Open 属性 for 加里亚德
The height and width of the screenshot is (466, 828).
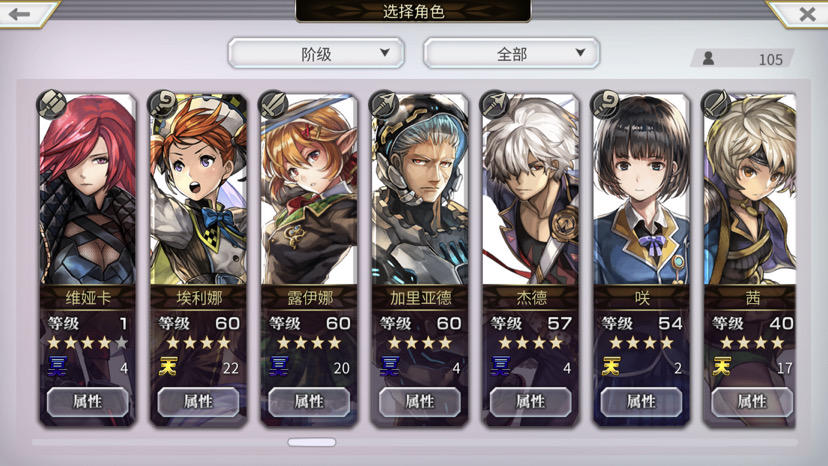click(x=419, y=402)
